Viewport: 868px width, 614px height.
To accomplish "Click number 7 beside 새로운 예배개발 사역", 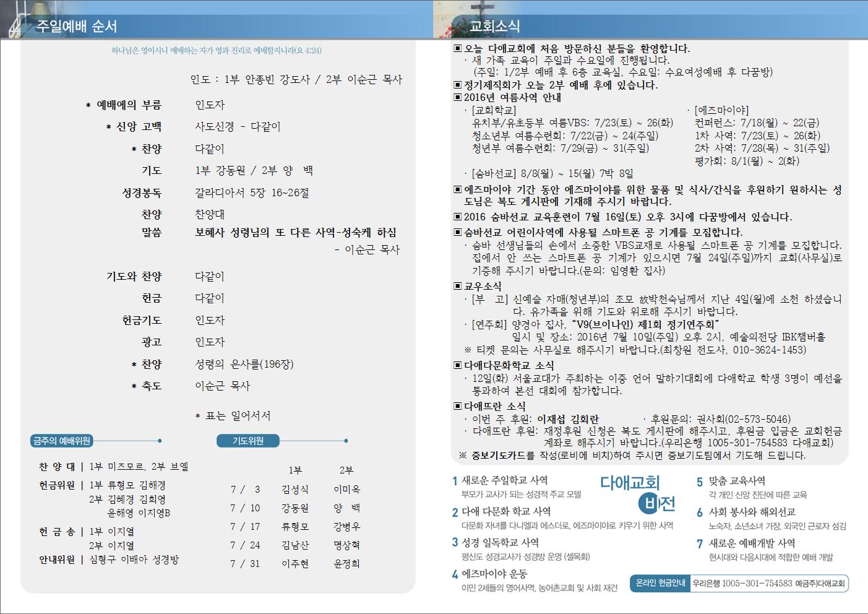I will (x=700, y=544).
